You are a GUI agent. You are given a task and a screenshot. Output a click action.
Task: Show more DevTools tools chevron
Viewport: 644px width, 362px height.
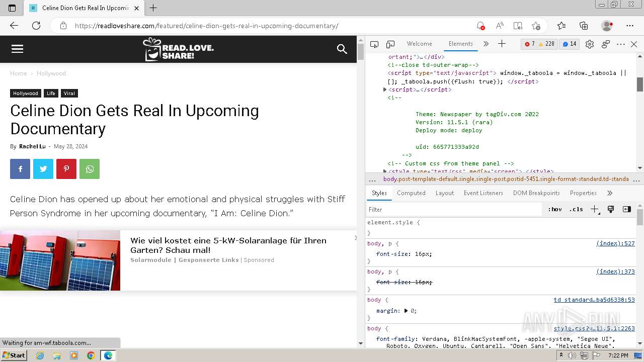point(486,44)
